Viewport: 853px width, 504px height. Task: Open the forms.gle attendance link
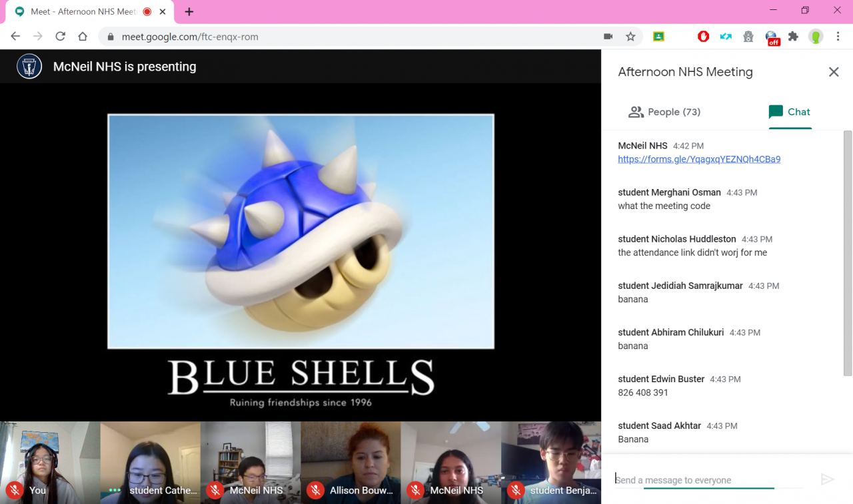coord(699,159)
